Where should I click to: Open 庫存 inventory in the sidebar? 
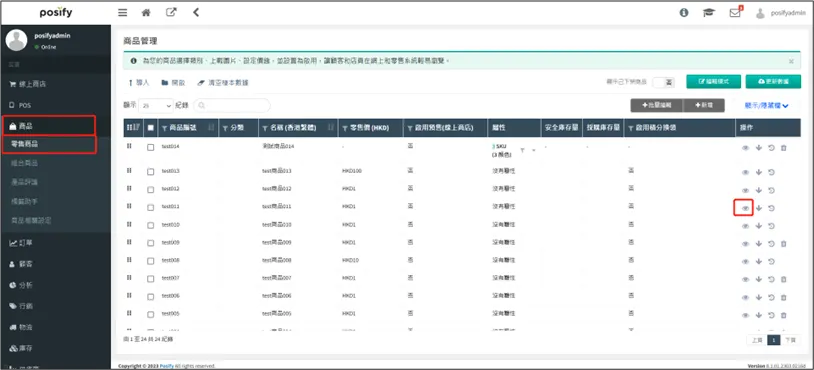point(56,348)
